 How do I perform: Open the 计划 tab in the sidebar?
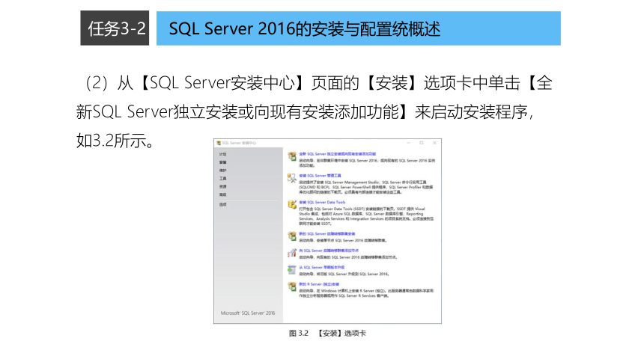pyautogui.click(x=222, y=154)
